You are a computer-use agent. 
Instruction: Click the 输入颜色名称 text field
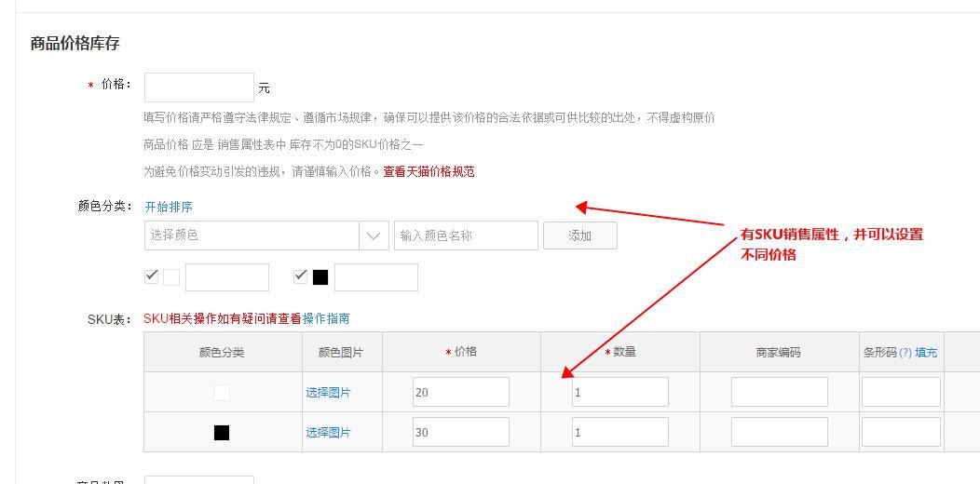click(466, 235)
